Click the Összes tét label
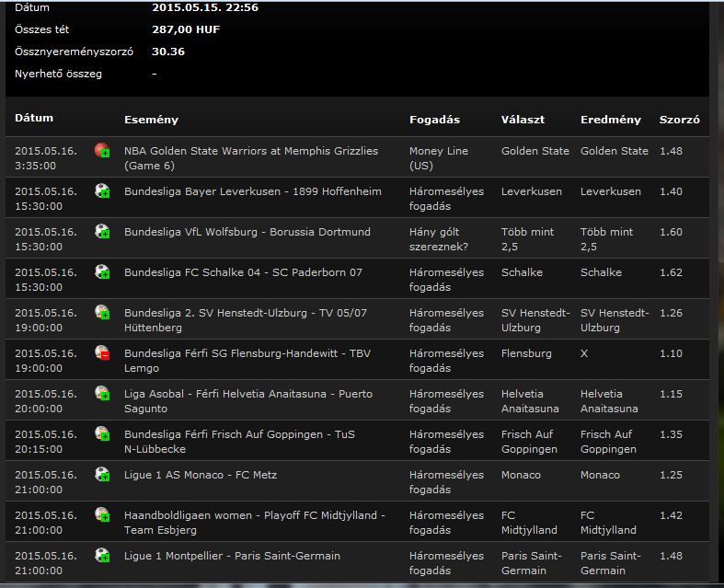This screenshot has height=588, width=724. 41,29
